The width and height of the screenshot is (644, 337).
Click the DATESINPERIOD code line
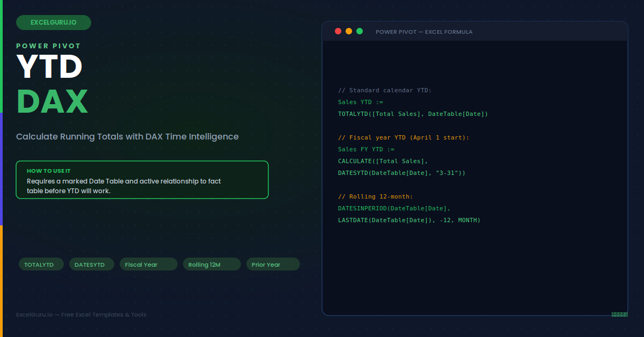point(394,208)
